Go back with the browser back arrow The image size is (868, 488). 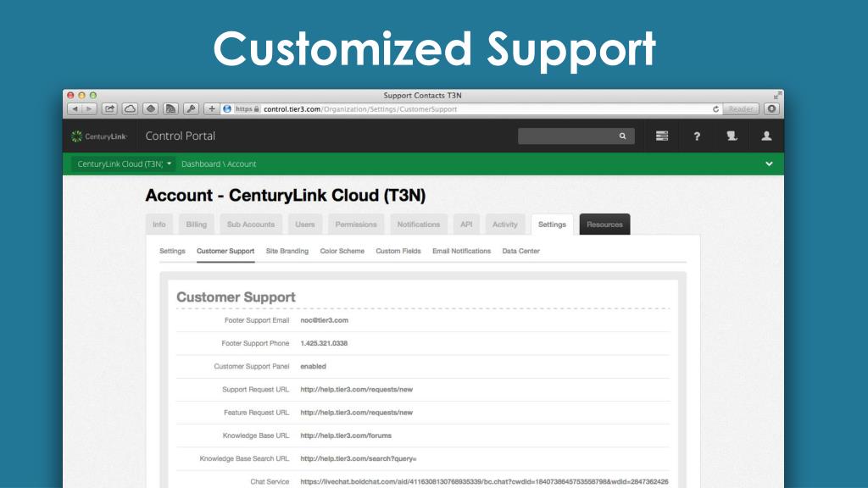(75, 109)
